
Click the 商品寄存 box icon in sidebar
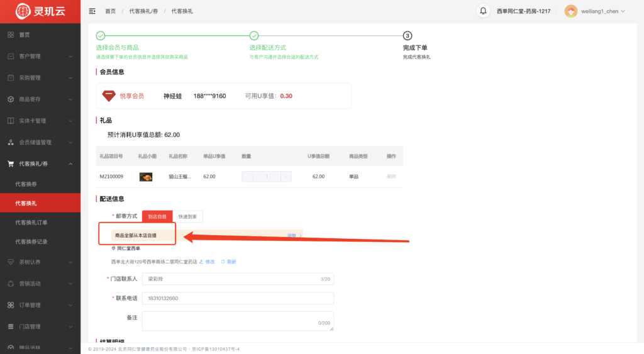(x=11, y=99)
